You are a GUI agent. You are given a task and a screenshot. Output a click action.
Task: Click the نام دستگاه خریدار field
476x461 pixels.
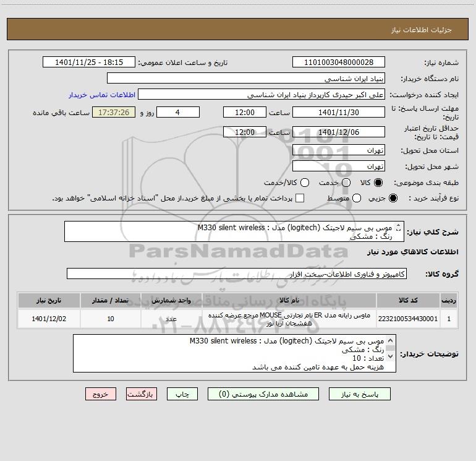pos(246,79)
